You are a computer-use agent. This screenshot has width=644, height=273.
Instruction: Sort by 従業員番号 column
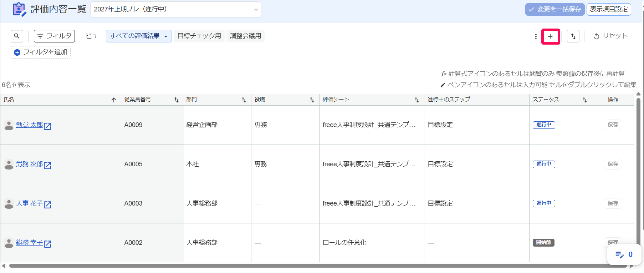[x=176, y=100]
